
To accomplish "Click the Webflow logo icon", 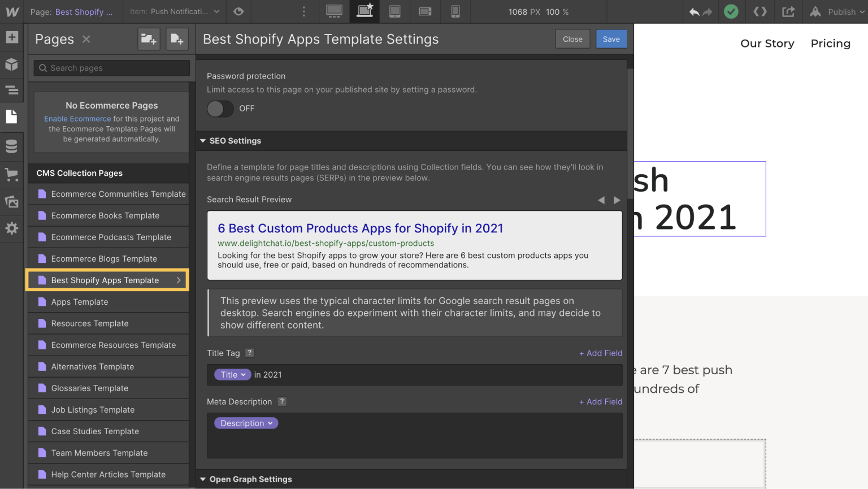I will tap(12, 11).
